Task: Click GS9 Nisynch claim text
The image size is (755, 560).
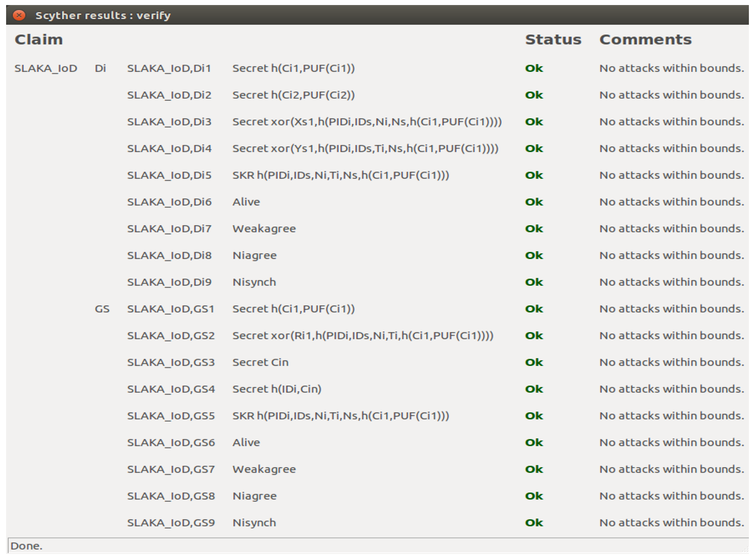Action: (x=254, y=523)
